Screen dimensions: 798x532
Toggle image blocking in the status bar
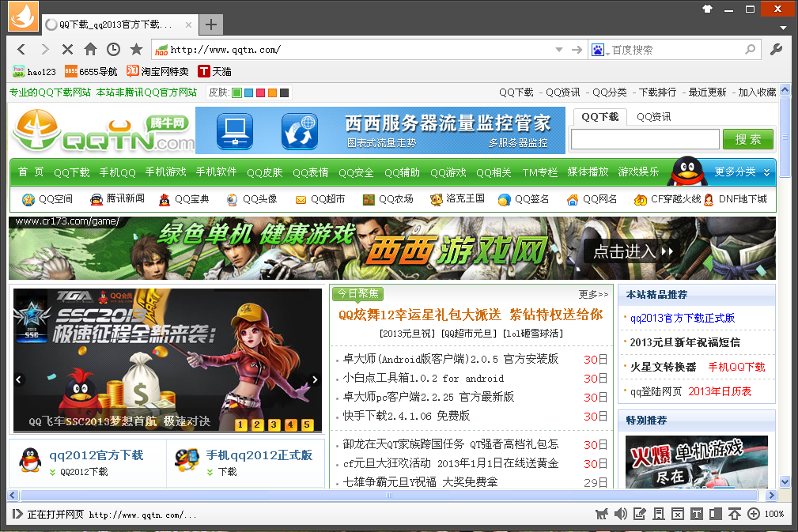678,514
